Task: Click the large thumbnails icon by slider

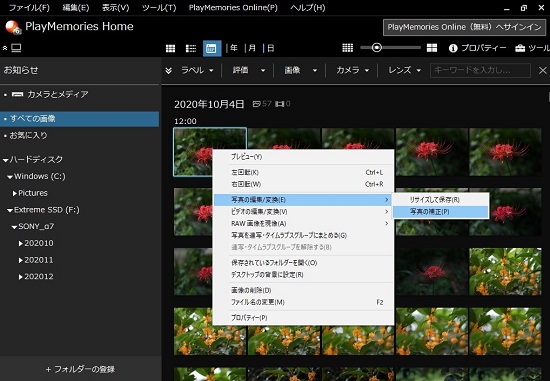Action: click(x=432, y=48)
